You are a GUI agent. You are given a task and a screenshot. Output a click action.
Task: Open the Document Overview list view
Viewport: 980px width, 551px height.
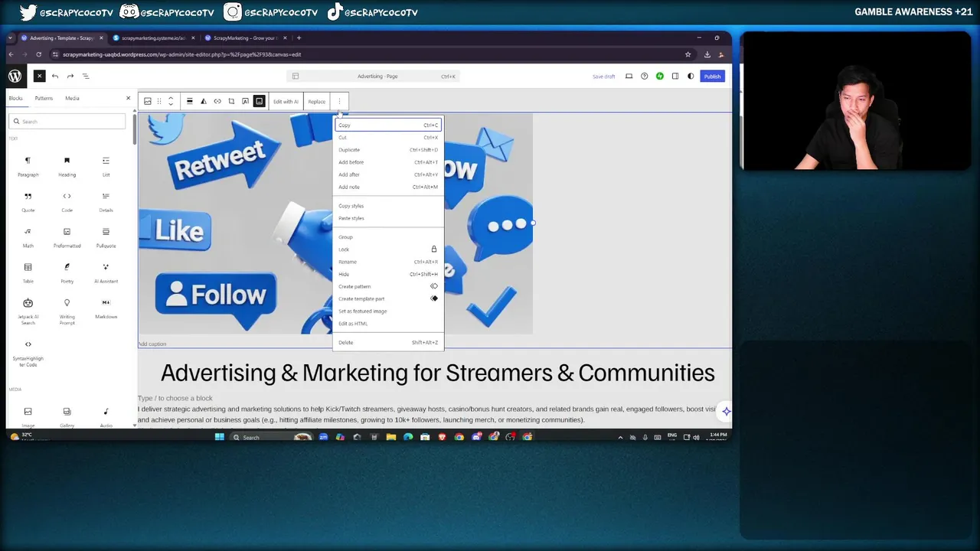tap(86, 76)
